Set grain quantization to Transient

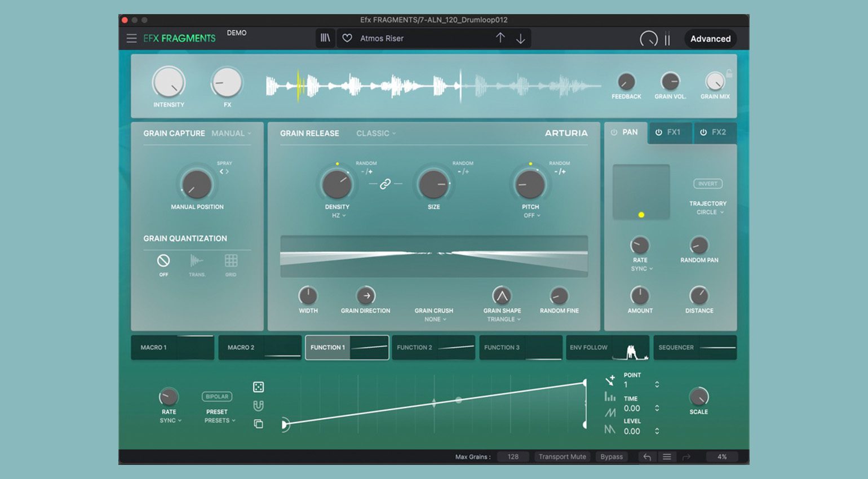tap(197, 260)
